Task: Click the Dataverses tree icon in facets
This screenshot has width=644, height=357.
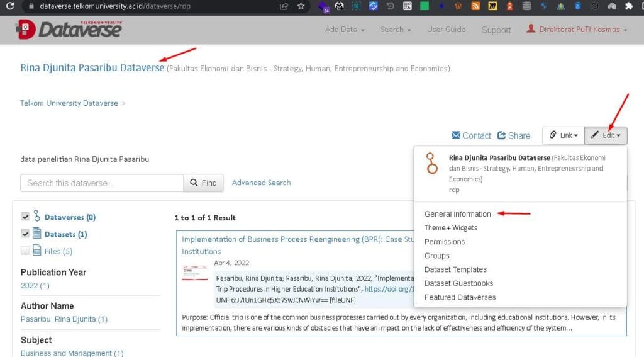Action: (37, 216)
